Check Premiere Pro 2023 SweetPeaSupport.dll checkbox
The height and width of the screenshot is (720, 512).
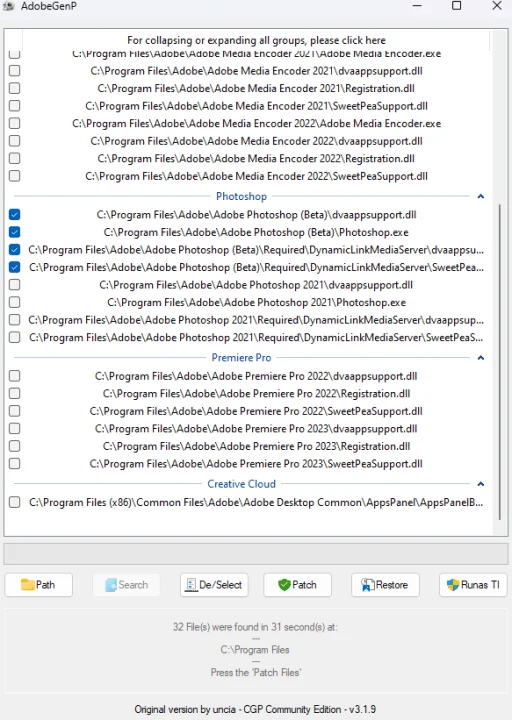(x=15, y=463)
